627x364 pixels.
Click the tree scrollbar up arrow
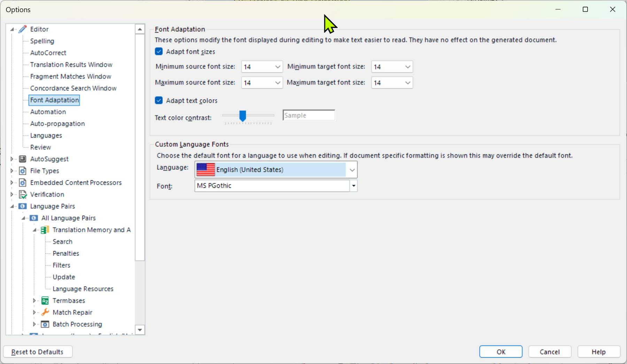[140, 29]
